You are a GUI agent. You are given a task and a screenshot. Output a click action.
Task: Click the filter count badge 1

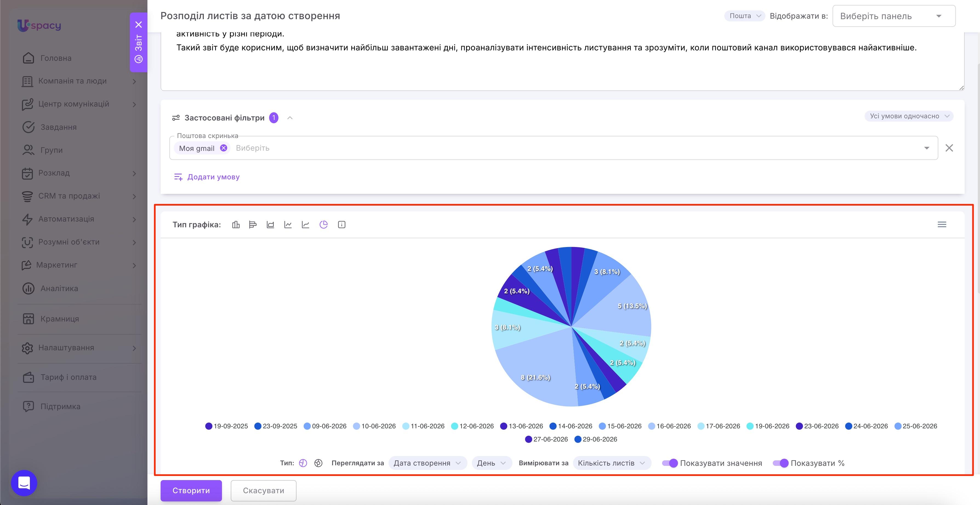274,118
